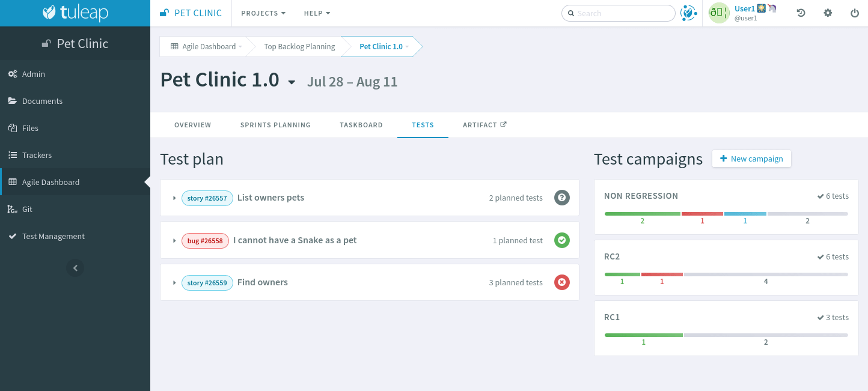868x391 pixels.
Task: Open the settings gear in the top bar
Action: (828, 13)
